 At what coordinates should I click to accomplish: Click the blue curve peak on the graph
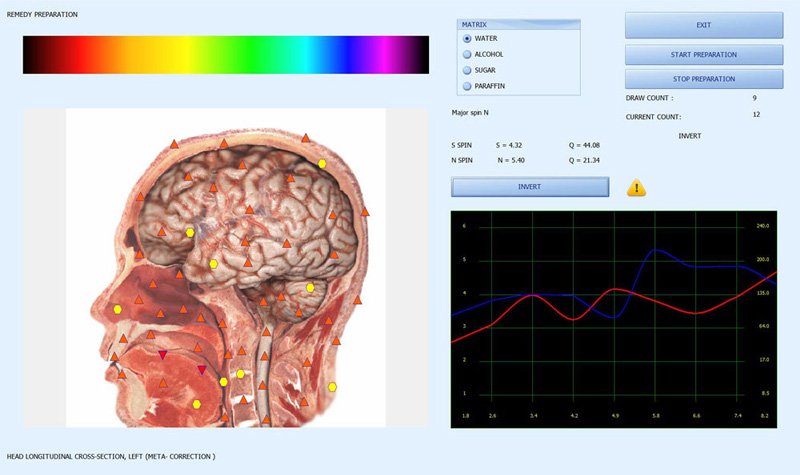pyautogui.click(x=656, y=250)
